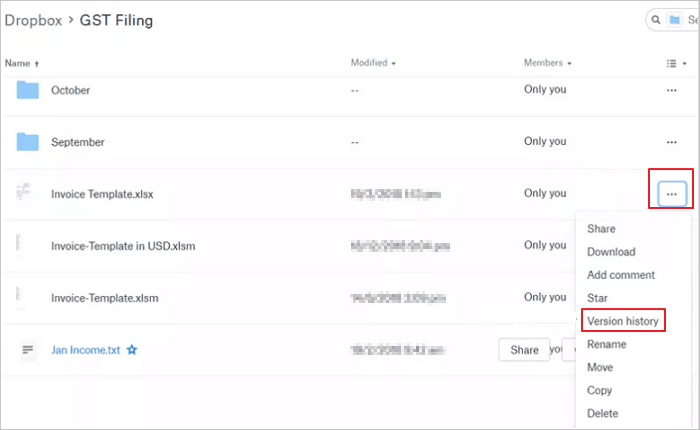Click the Jan Income.txt document icon

(x=28, y=350)
